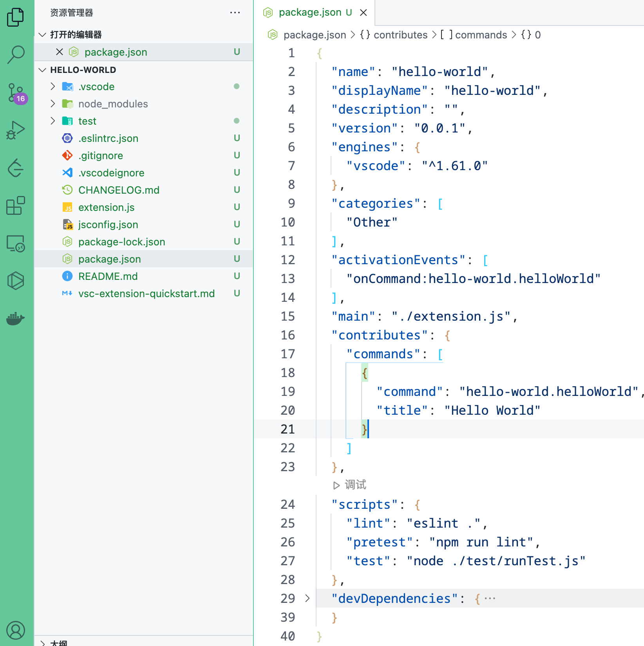Open the Remote Explorer view icon

click(x=16, y=243)
